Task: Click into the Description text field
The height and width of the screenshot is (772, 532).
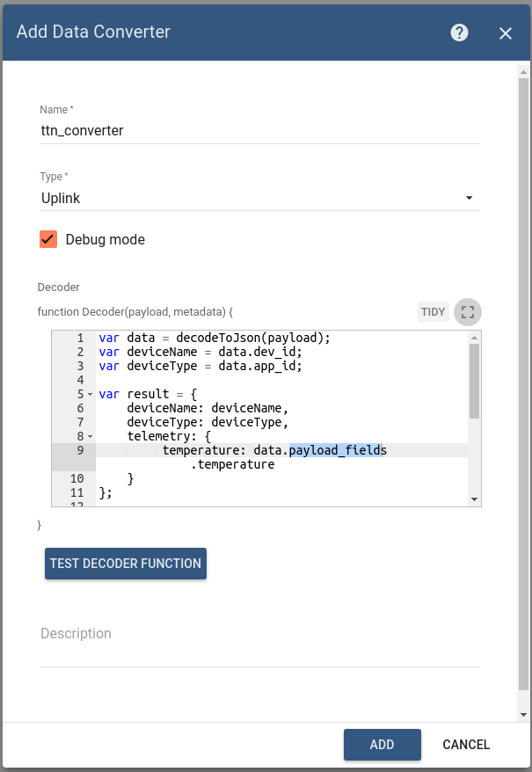Action: pos(259,634)
